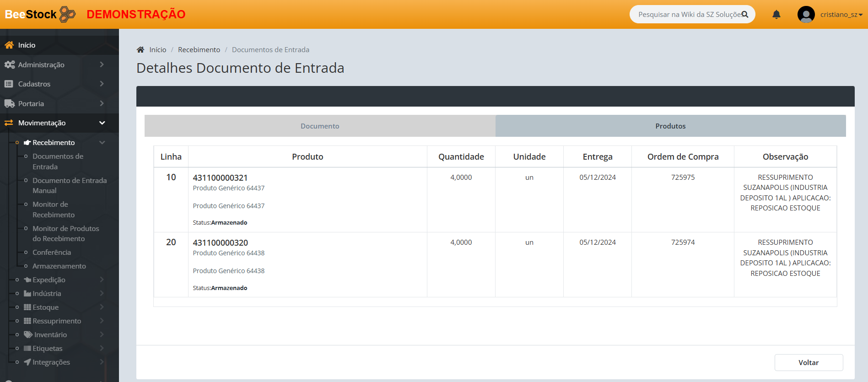The height and width of the screenshot is (382, 868).
Task: Expand the Administração menu chevron
Action: tap(102, 65)
